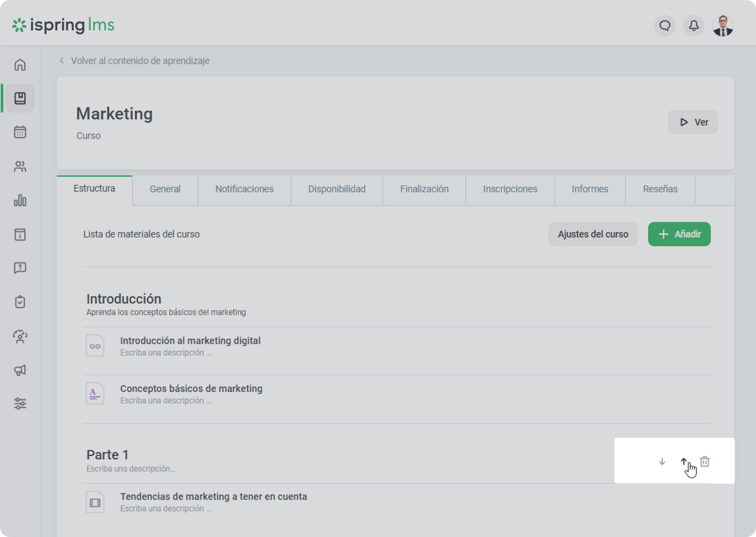
Task: Open the Notificaciones tab
Action: [x=244, y=189]
